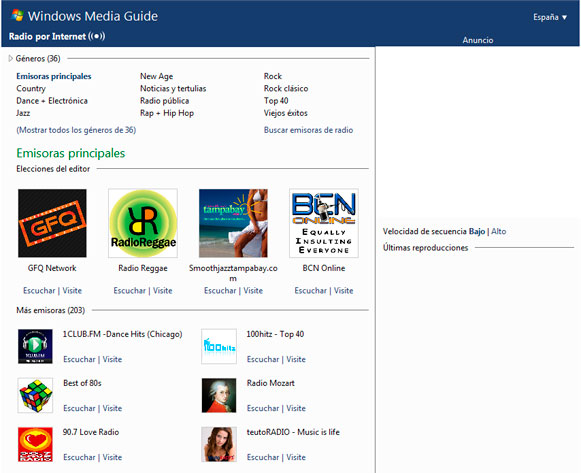The image size is (581, 473).
Task: Click the 100hitz - Top 40 title
Action: [275, 334]
